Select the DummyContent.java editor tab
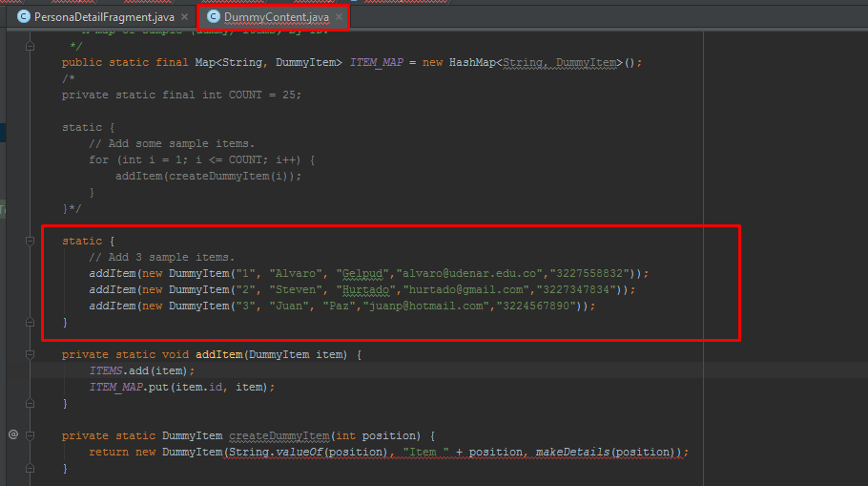The height and width of the screenshot is (486, 868). pyautogui.click(x=276, y=16)
